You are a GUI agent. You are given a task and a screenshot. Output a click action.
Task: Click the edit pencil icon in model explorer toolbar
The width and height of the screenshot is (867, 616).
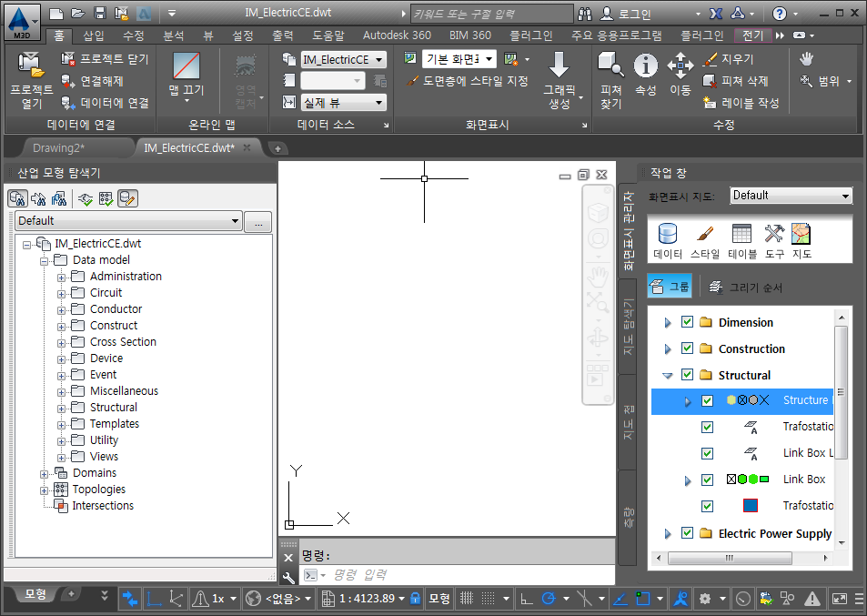127,198
